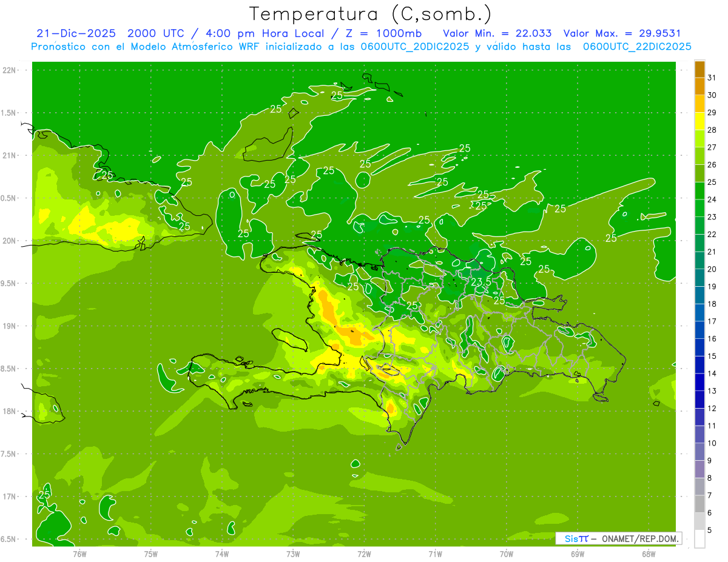Click the '20N' latitude label
Viewport: 728px width, 562px height.
coord(9,241)
